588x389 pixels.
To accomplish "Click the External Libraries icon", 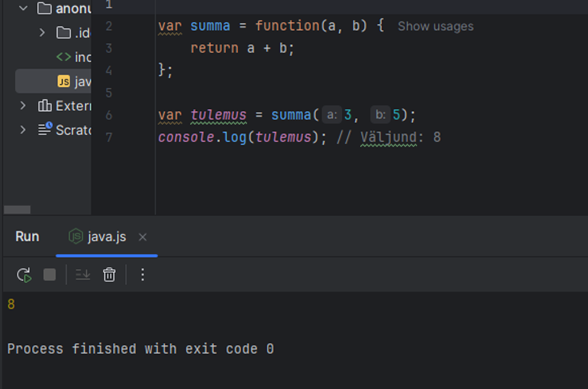I will click(x=45, y=106).
